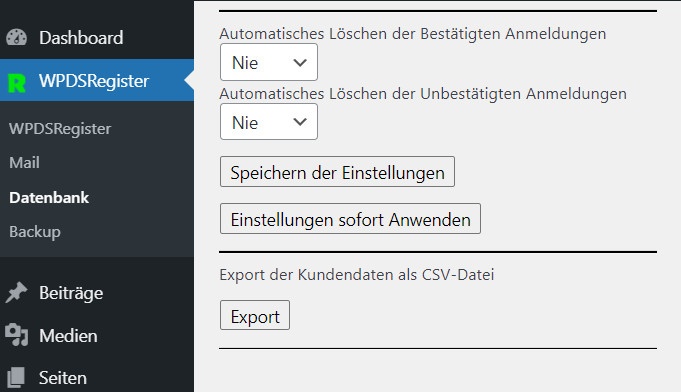This screenshot has width=681, height=392.
Task: Select the WPDSRegister submenu entry
Action: 60,129
